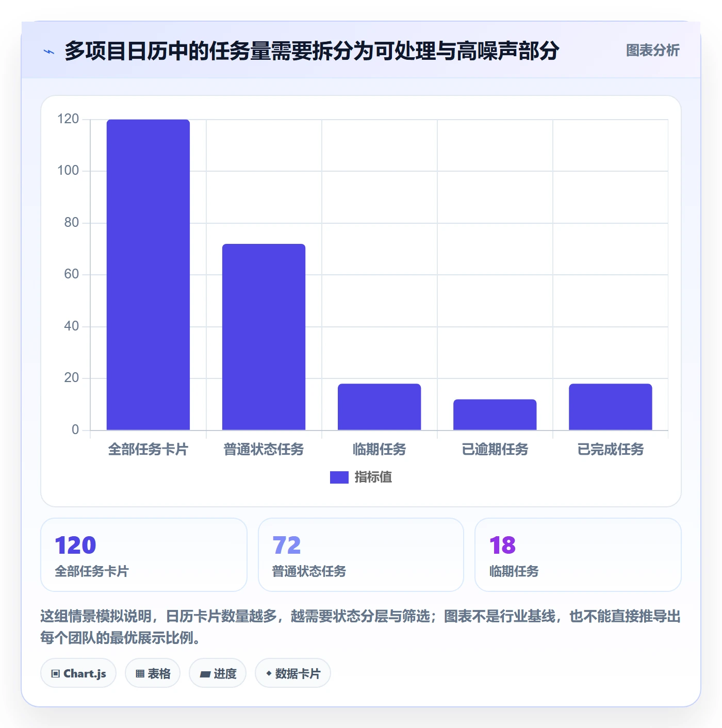
Task: Click the chart title 多项目日历中的任务量 heading
Action: tap(311, 51)
